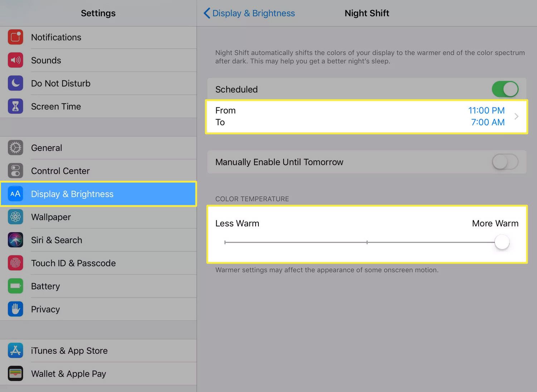Select the 11:00 PM start time
537x392 pixels.
pos(486,111)
